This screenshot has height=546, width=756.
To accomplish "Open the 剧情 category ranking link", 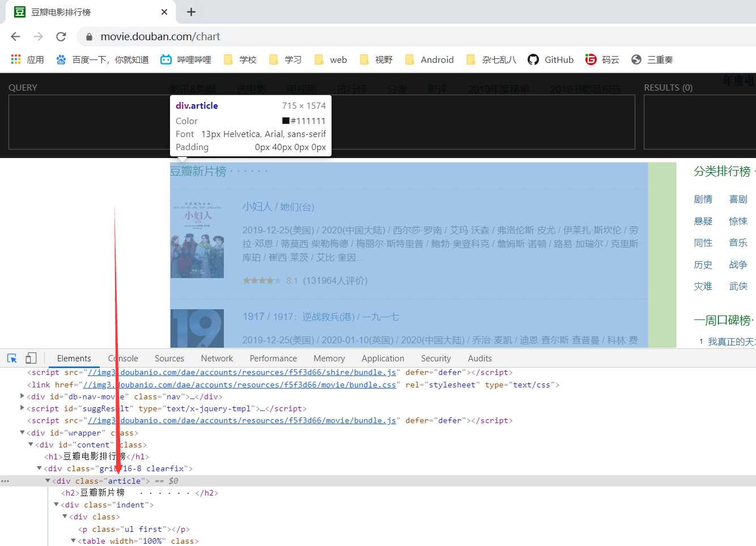I will coord(703,199).
